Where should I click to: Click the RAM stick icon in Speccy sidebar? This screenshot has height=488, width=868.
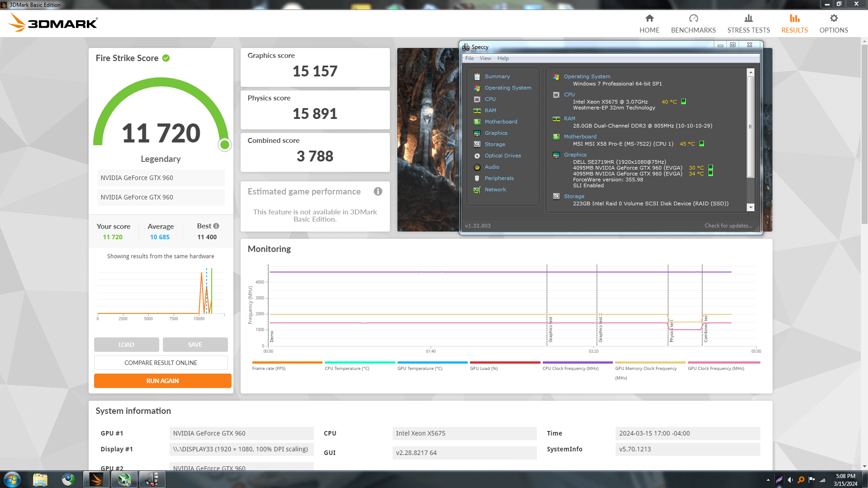(x=477, y=110)
